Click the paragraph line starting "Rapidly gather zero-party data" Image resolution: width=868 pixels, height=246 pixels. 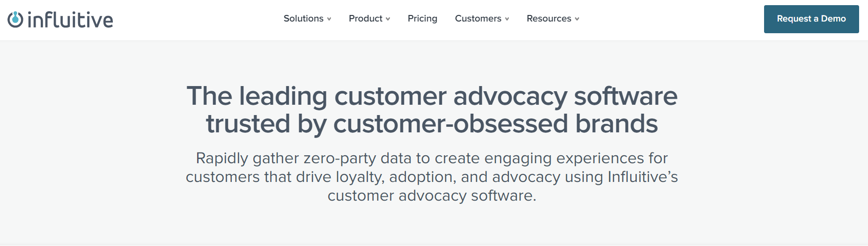tap(432, 159)
